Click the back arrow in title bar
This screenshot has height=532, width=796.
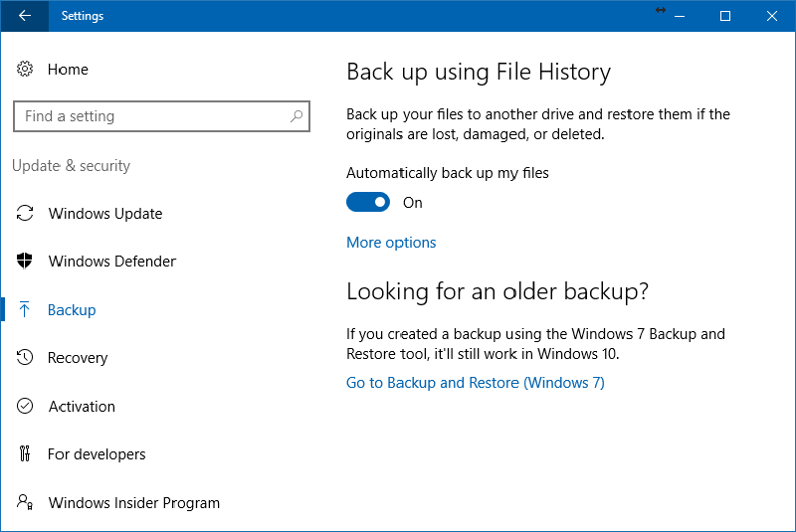tap(24, 16)
